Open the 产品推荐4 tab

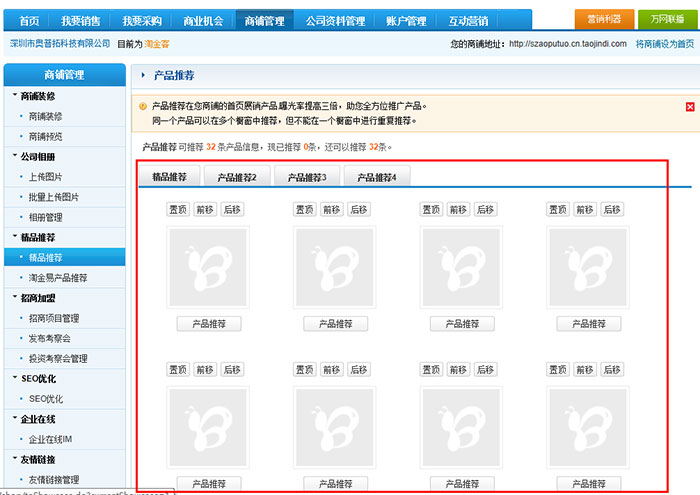377,177
